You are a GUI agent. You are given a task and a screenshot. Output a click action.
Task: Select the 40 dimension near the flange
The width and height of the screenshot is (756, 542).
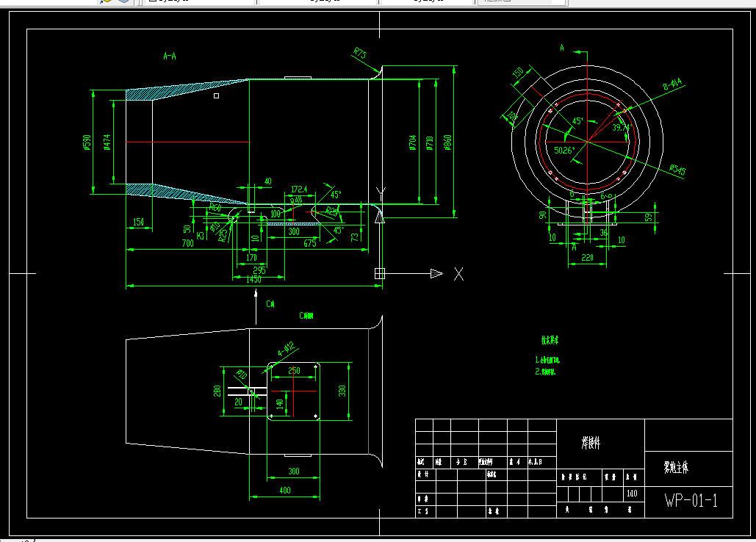[268, 181]
